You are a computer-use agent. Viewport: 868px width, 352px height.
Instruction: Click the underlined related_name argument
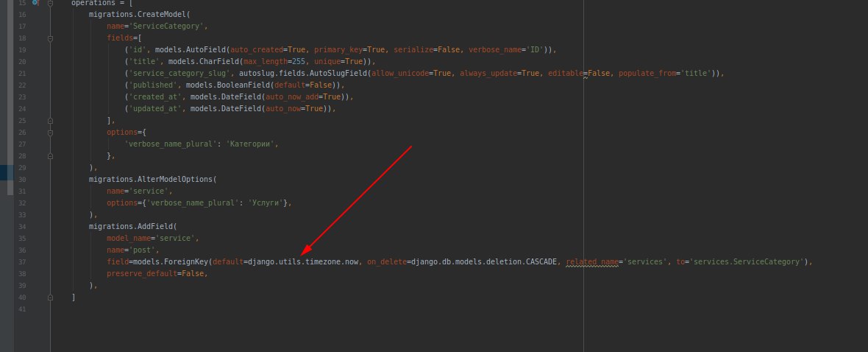point(592,262)
